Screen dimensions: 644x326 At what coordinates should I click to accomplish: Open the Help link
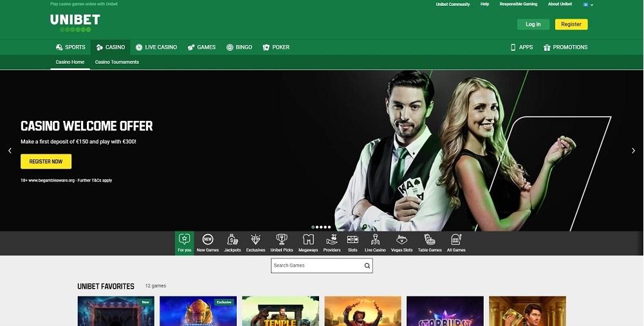[484, 4]
